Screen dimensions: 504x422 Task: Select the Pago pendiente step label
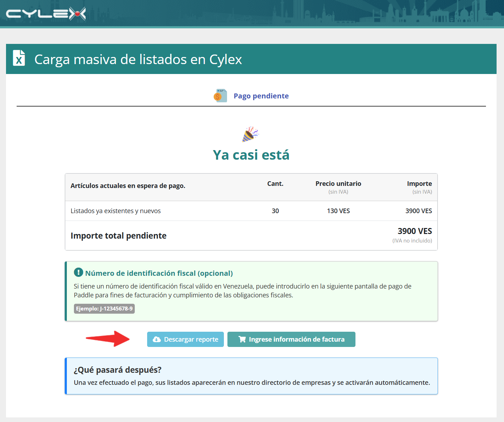point(261,96)
